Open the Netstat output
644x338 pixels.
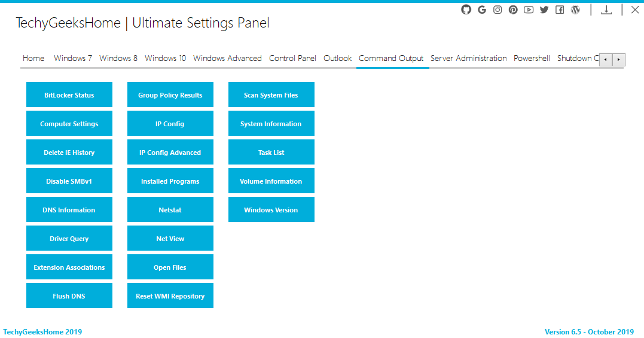pyautogui.click(x=170, y=209)
